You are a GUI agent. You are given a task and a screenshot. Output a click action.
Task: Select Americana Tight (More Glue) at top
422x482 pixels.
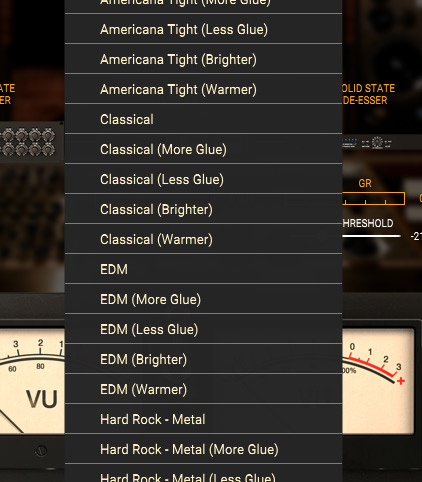click(x=203, y=7)
